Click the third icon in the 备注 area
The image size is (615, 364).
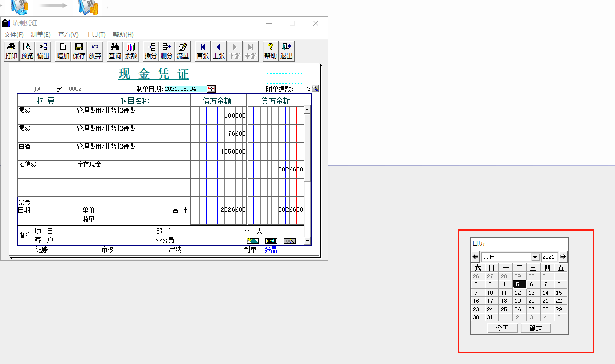(x=290, y=241)
